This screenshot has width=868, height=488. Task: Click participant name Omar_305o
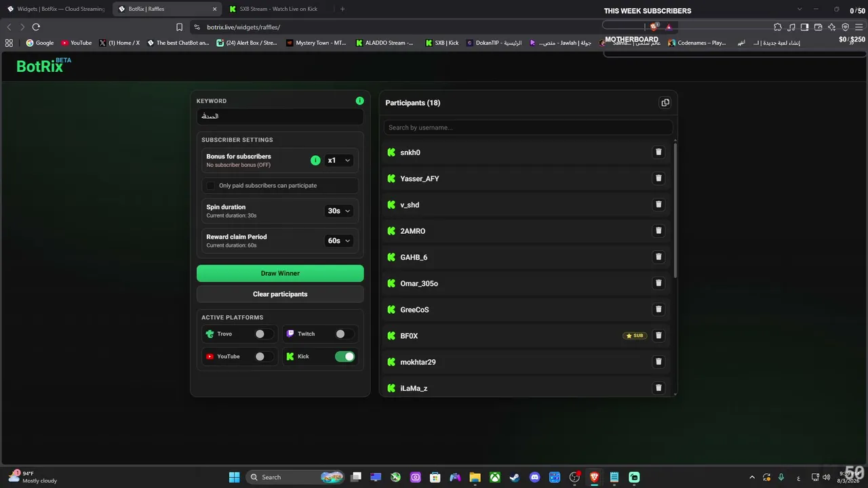[x=419, y=283]
